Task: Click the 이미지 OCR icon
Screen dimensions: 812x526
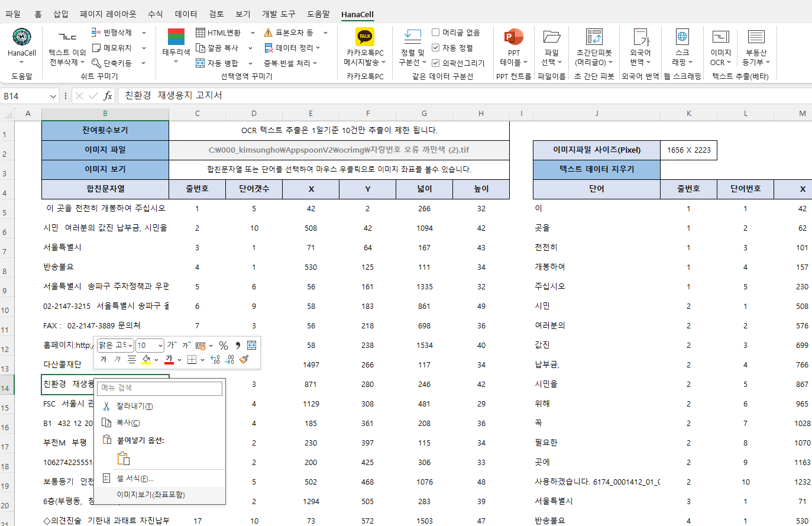Action: click(721, 37)
